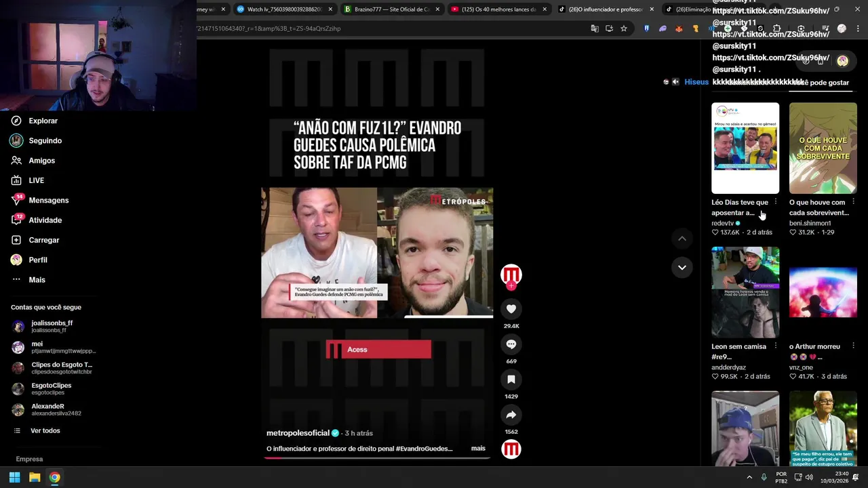Go to Amigos in the sidebar
868x488 pixels.
coord(41,161)
